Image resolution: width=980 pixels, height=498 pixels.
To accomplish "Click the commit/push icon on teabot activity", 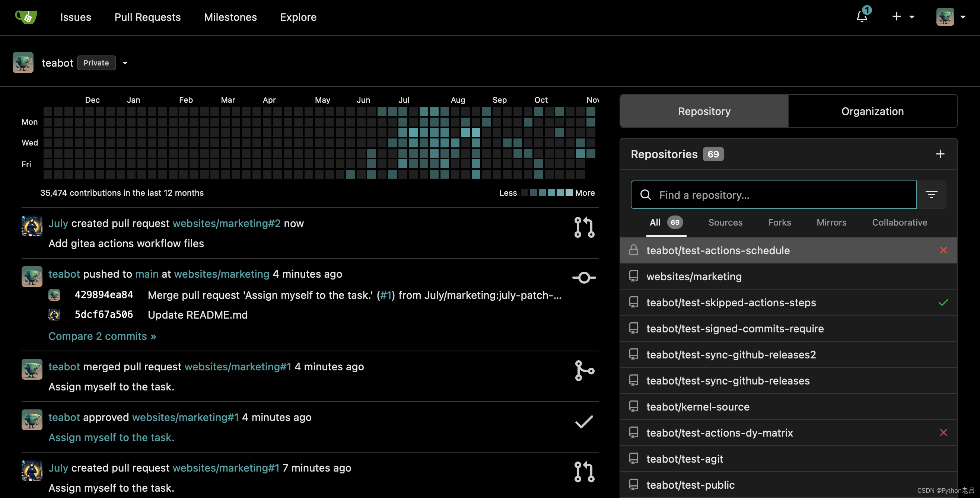I will [582, 276].
